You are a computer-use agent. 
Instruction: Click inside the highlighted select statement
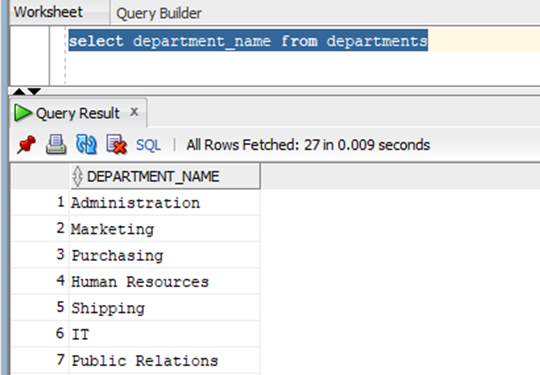pos(248,41)
